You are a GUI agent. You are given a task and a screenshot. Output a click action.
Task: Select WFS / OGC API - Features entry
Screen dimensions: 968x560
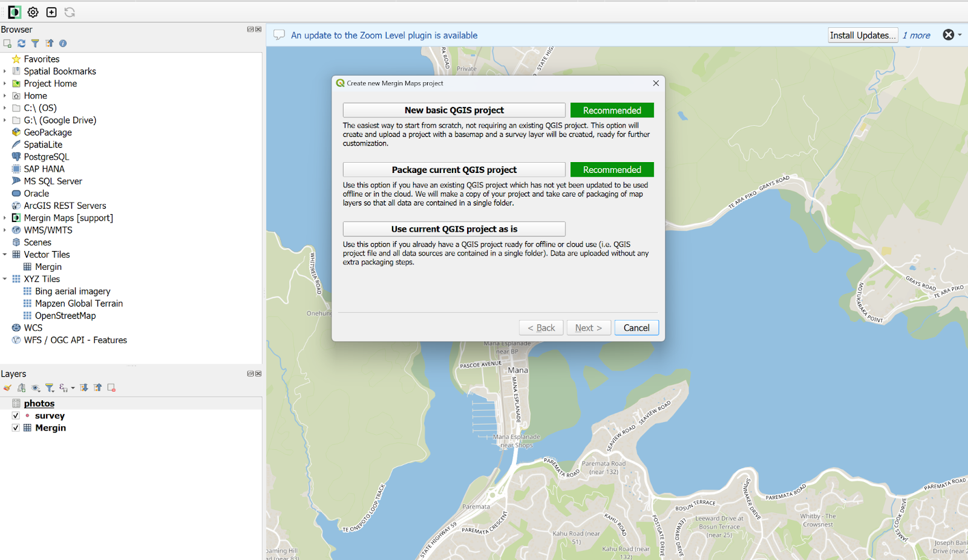coord(75,340)
